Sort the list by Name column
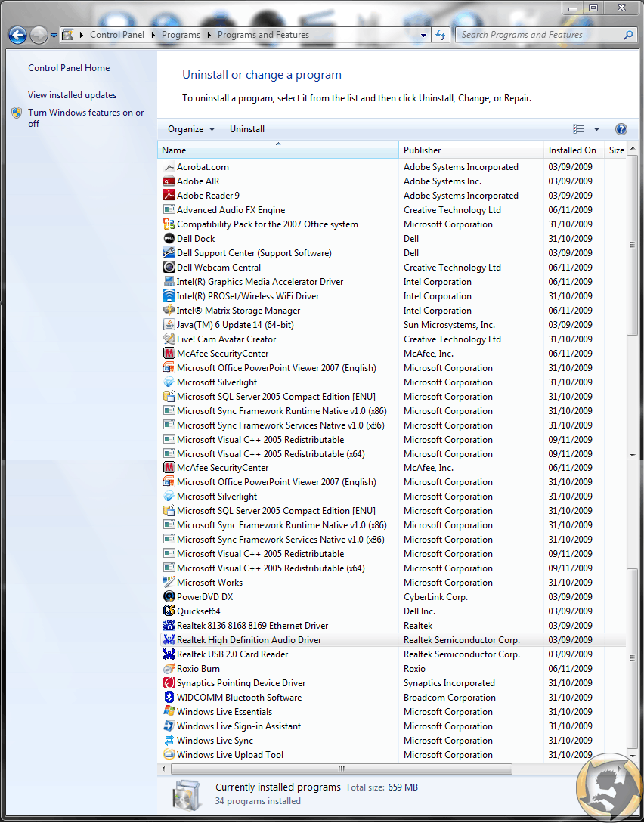Viewport: 644px width, 823px height. click(x=278, y=150)
